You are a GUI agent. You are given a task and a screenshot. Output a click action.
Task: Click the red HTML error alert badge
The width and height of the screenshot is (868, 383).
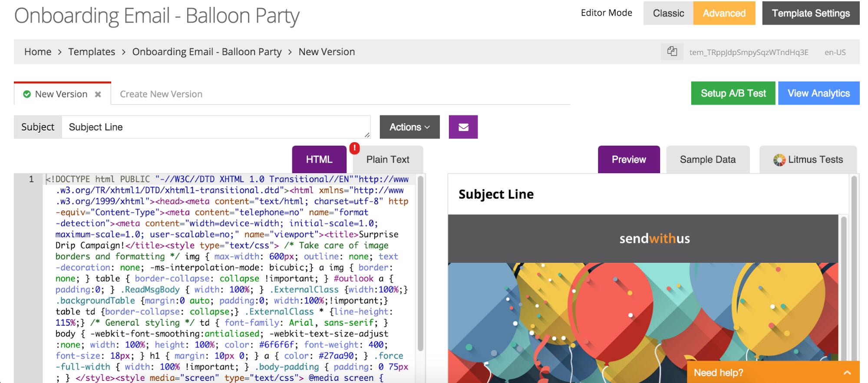point(354,148)
